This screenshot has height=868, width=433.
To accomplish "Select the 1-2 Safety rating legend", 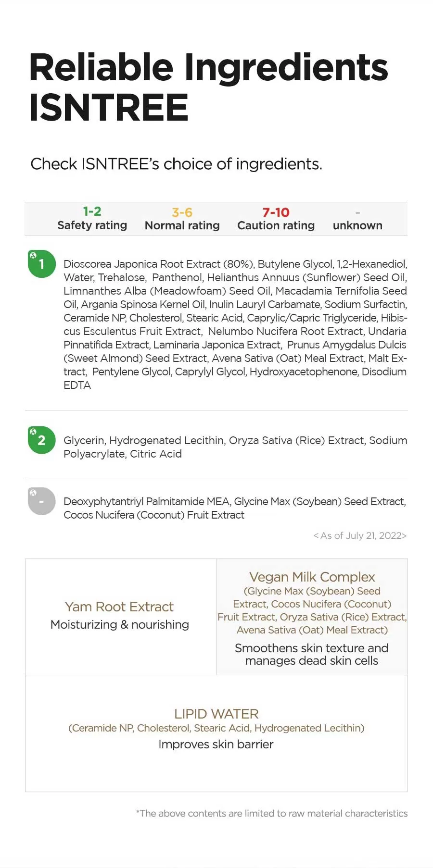I will coord(92,219).
